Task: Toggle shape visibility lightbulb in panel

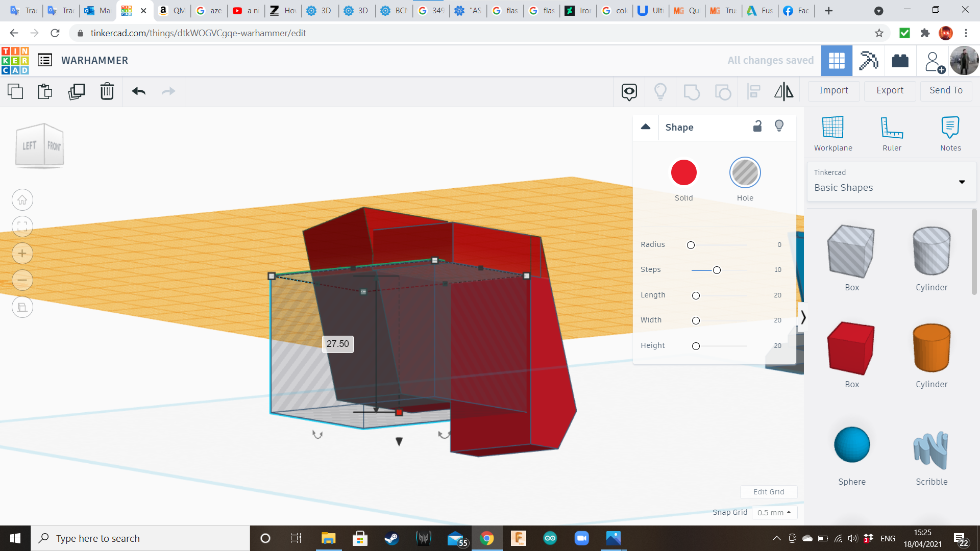Action: (779, 126)
